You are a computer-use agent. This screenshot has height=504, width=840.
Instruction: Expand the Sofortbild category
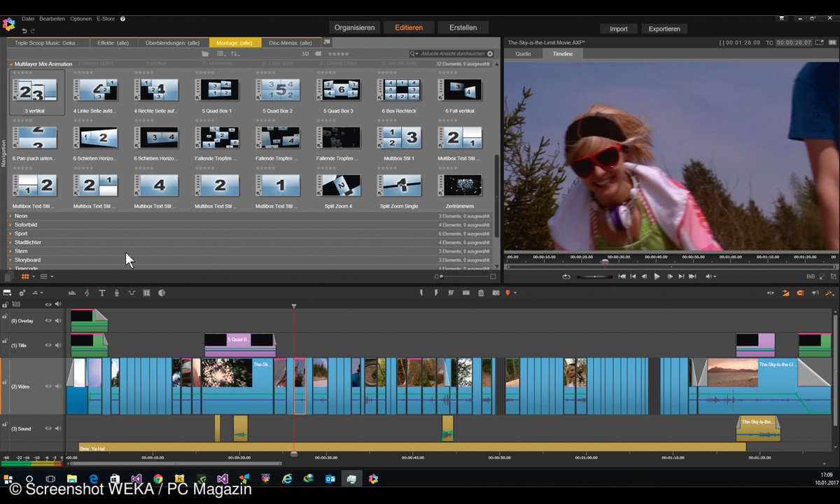(10, 225)
